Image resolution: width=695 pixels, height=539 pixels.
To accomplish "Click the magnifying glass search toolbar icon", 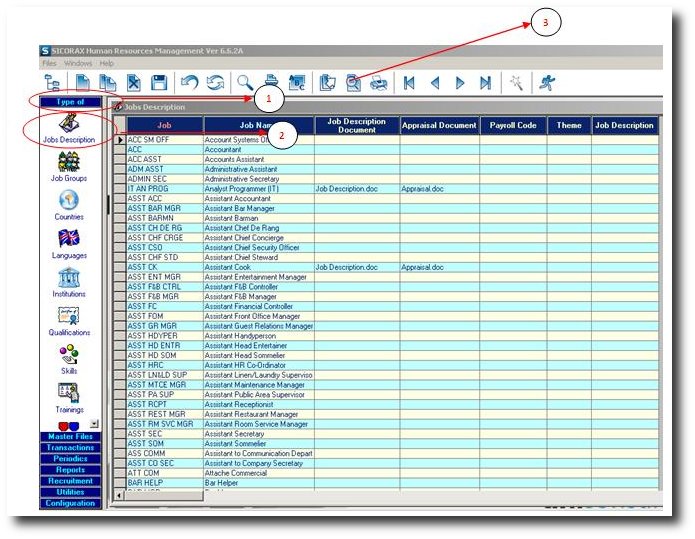I will (x=244, y=83).
